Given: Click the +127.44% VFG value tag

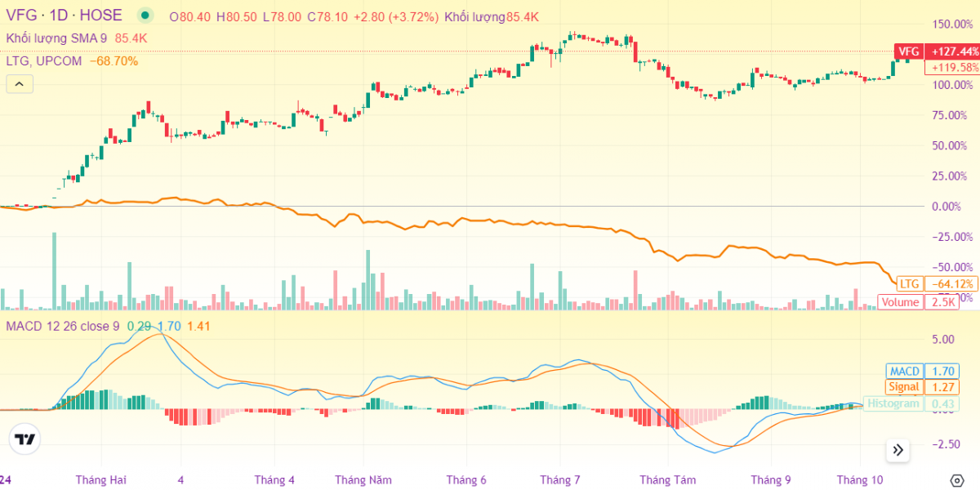Looking at the screenshot, I should [952, 51].
